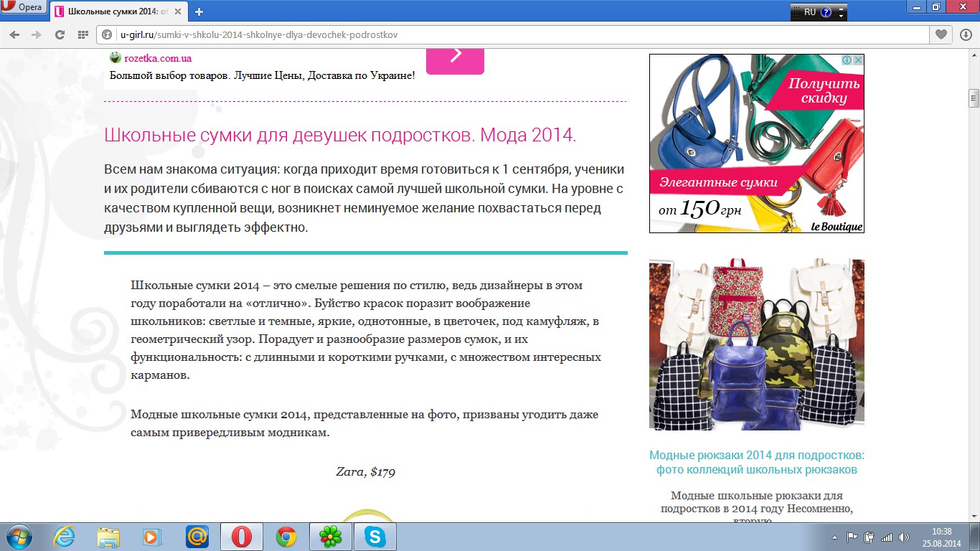Image resolution: width=980 pixels, height=551 pixels.
Task: Open network signal tray icon
Action: tap(887, 537)
